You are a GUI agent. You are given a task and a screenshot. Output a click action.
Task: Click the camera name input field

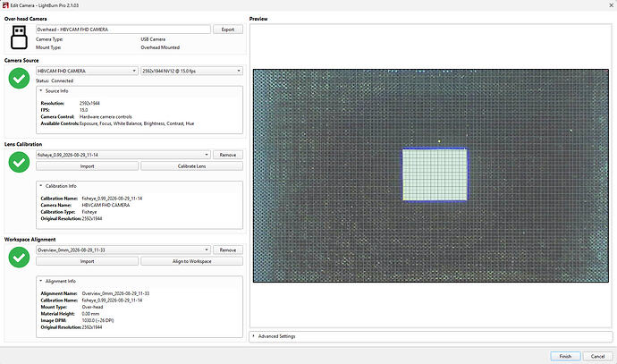[x=123, y=30]
